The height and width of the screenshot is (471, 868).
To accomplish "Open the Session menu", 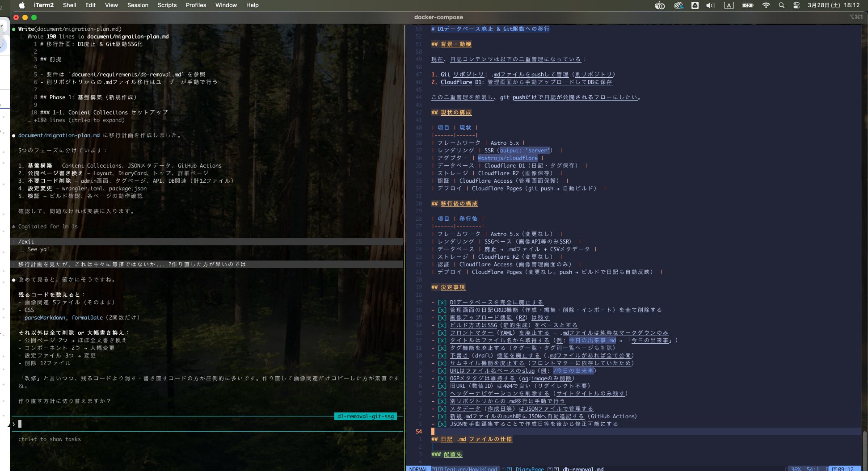I will point(138,5).
